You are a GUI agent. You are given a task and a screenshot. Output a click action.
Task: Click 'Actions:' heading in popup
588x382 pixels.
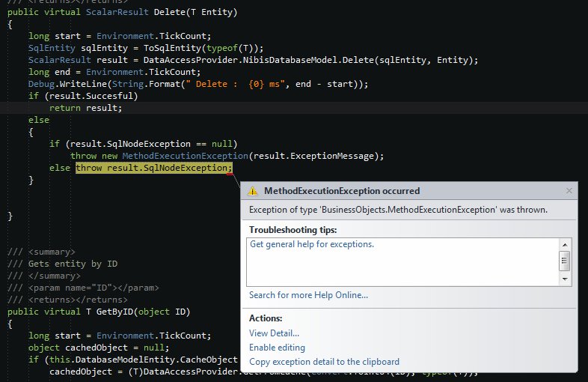pos(266,318)
